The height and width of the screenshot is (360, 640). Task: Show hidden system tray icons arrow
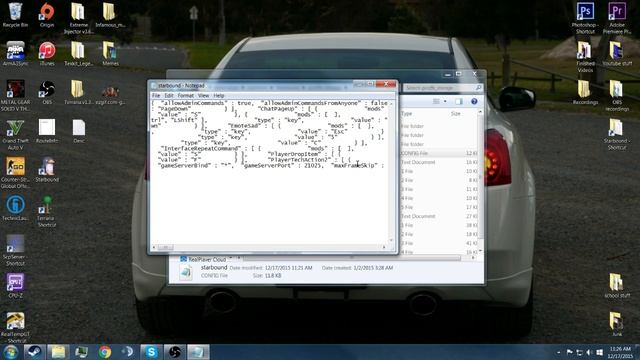point(558,352)
